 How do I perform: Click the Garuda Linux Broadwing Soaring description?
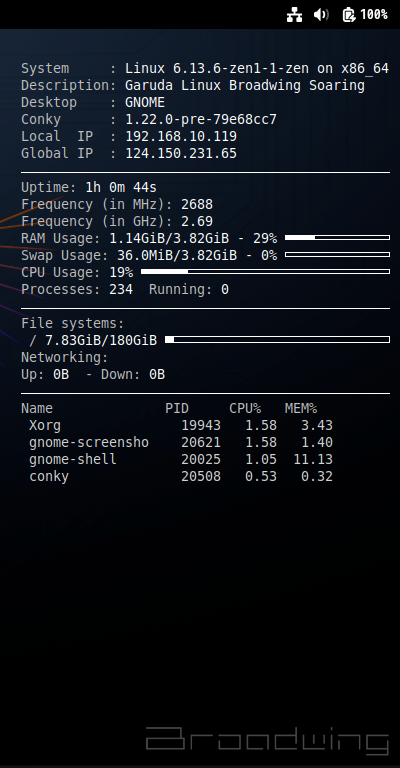coord(245,86)
